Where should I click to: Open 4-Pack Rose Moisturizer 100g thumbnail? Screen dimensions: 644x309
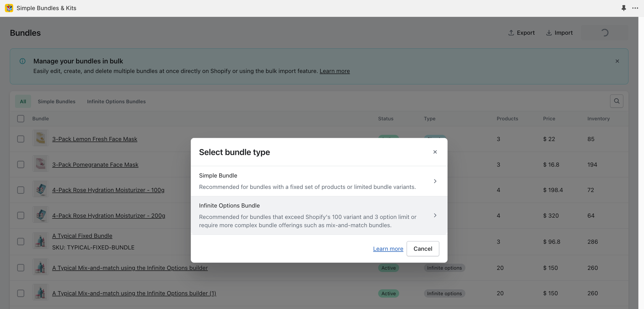click(41, 189)
